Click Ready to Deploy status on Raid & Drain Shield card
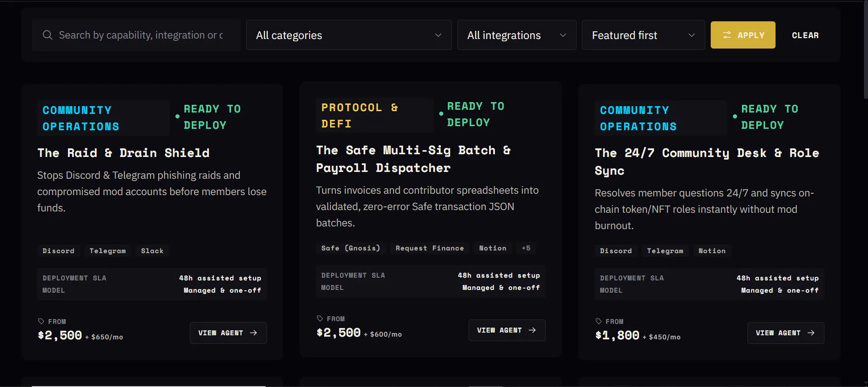 click(x=208, y=117)
